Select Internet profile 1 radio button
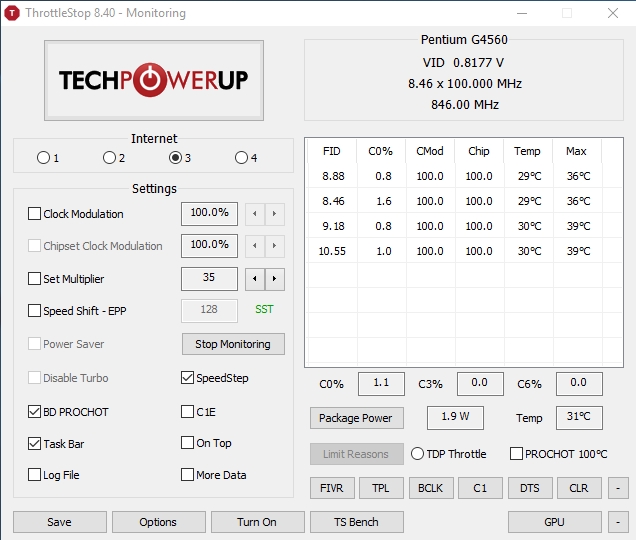Image resolution: width=636 pixels, height=540 pixels. point(43,157)
